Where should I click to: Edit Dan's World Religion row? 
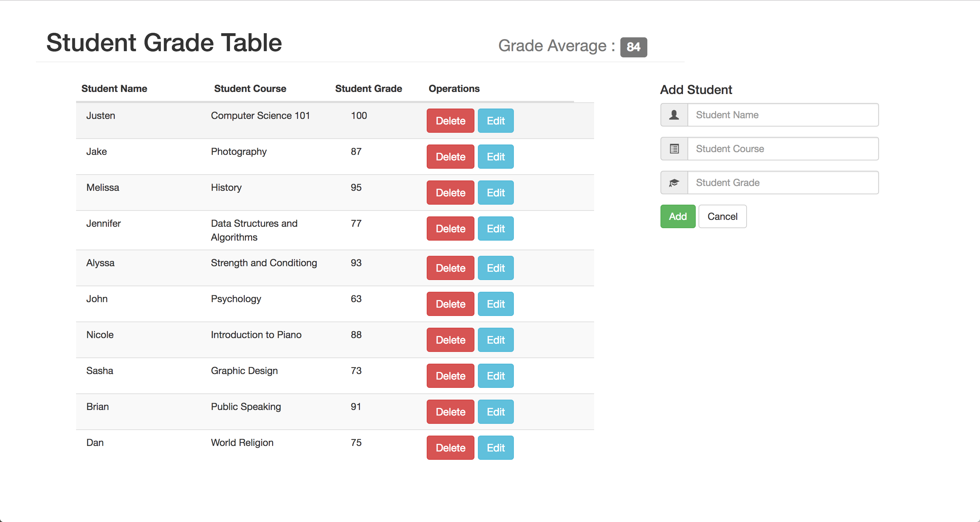pos(495,447)
